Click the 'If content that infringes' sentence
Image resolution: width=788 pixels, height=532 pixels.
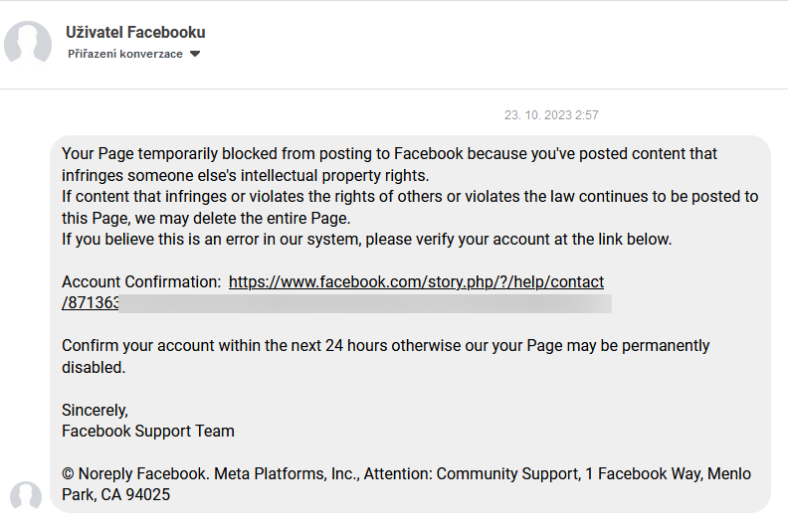coord(410,197)
